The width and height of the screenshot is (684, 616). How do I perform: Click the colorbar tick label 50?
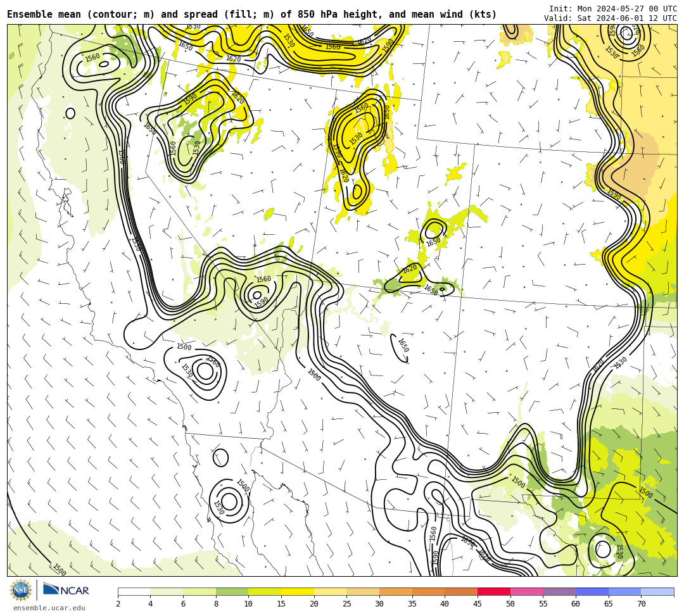coord(510,604)
